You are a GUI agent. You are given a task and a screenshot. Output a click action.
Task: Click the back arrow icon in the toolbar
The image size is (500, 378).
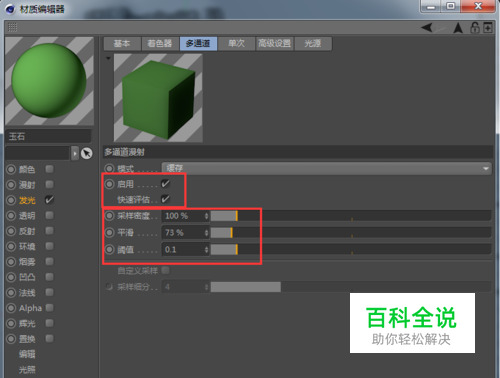click(x=427, y=27)
